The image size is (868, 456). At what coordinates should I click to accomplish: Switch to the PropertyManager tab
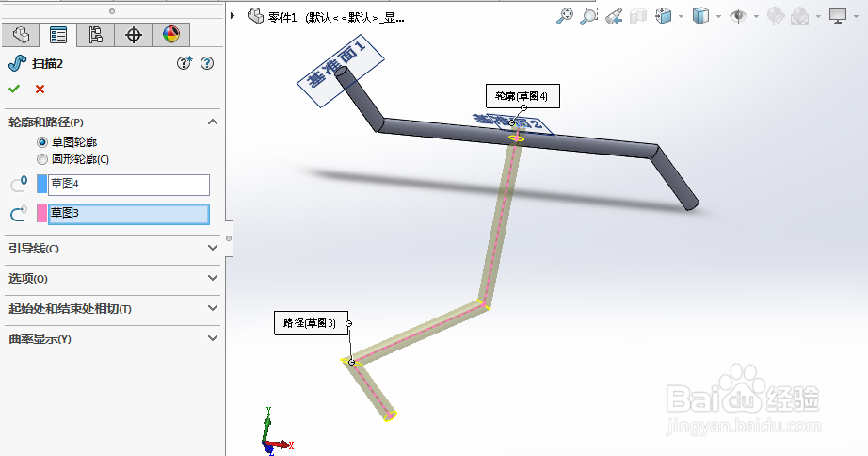pos(57,35)
